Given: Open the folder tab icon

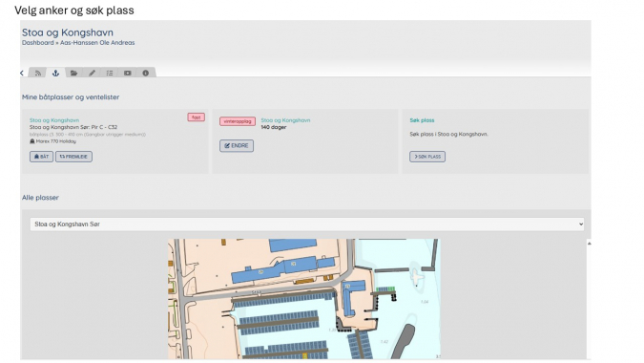Looking at the screenshot, I should tap(73, 73).
